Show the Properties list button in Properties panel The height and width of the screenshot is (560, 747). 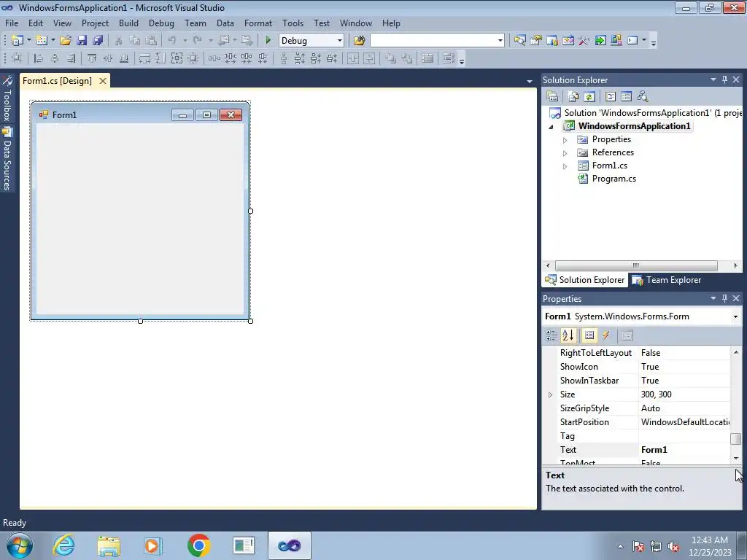[x=589, y=335]
